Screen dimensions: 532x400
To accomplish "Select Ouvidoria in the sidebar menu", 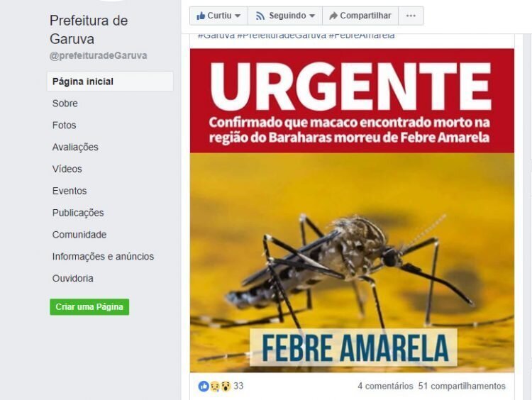I will (x=73, y=278).
